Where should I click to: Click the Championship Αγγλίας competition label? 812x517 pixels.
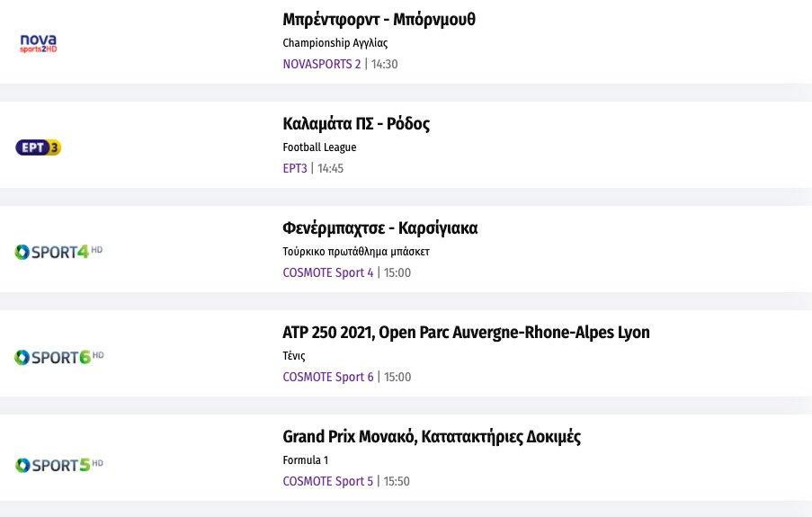pyautogui.click(x=335, y=43)
